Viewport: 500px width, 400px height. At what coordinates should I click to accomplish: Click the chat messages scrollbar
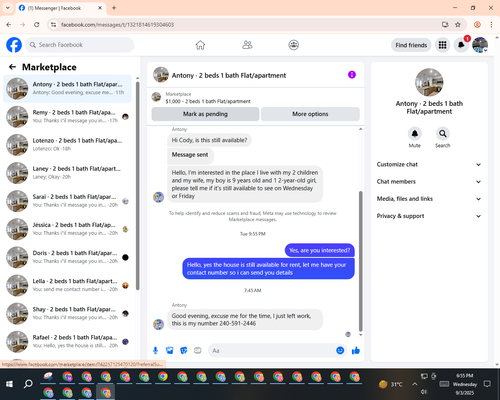click(360, 261)
